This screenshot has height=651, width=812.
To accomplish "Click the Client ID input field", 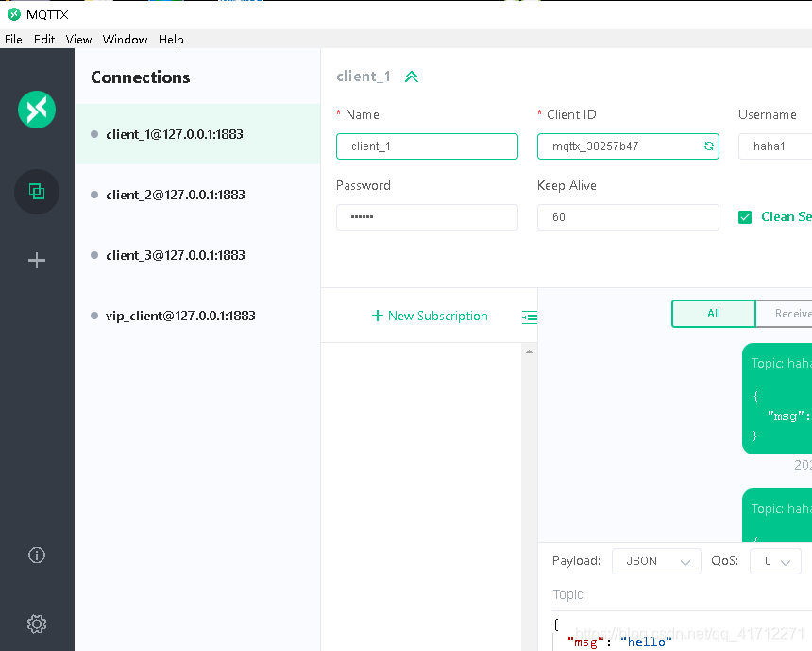I will 628,146.
